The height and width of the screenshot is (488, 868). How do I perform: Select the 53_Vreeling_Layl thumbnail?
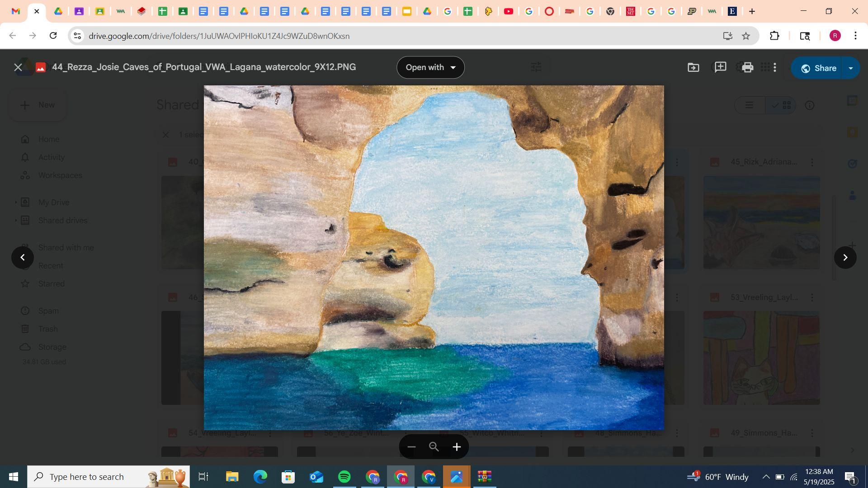coord(762,358)
